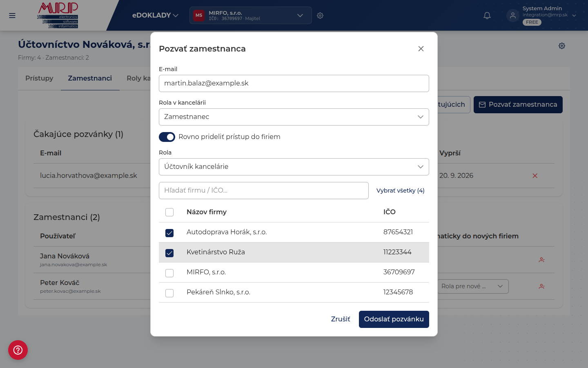Open the Účtovník kancelárie role dropdown
The width and height of the screenshot is (588, 368).
point(294,167)
